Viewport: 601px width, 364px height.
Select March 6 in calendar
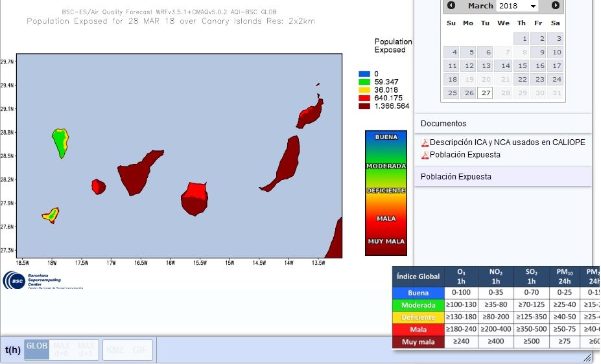[x=485, y=52]
